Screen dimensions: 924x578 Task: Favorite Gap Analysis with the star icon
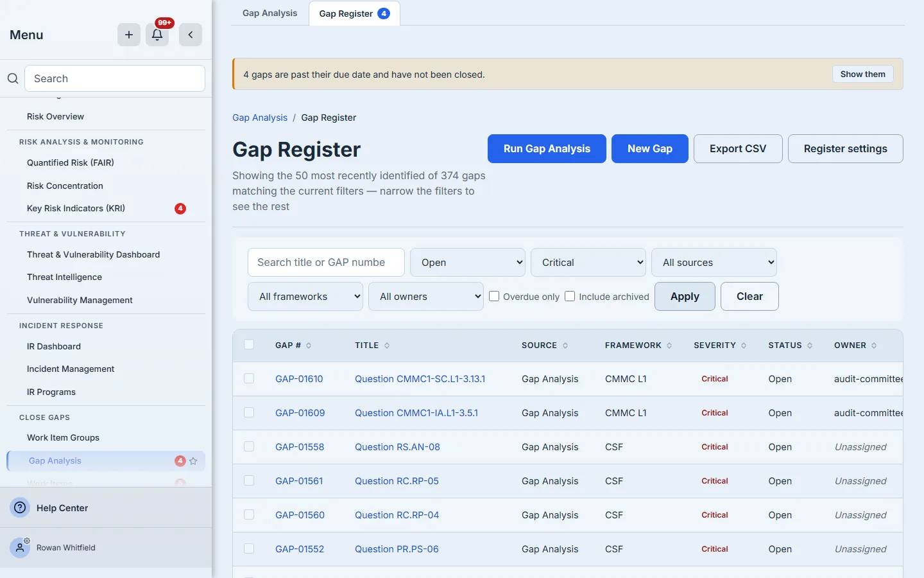(193, 461)
